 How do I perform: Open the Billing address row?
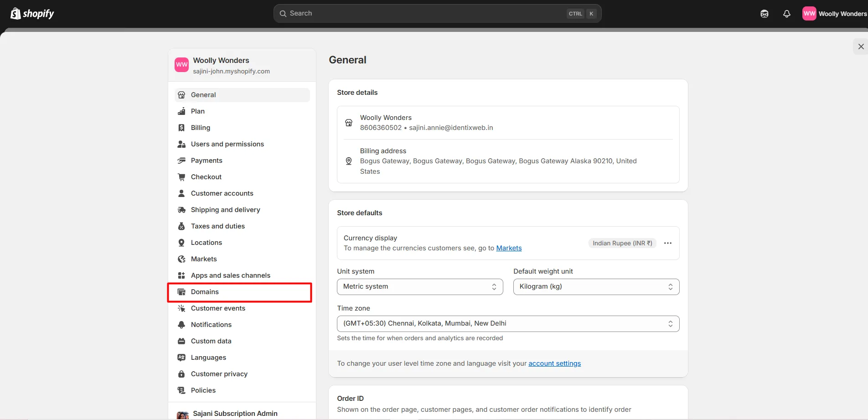508,161
